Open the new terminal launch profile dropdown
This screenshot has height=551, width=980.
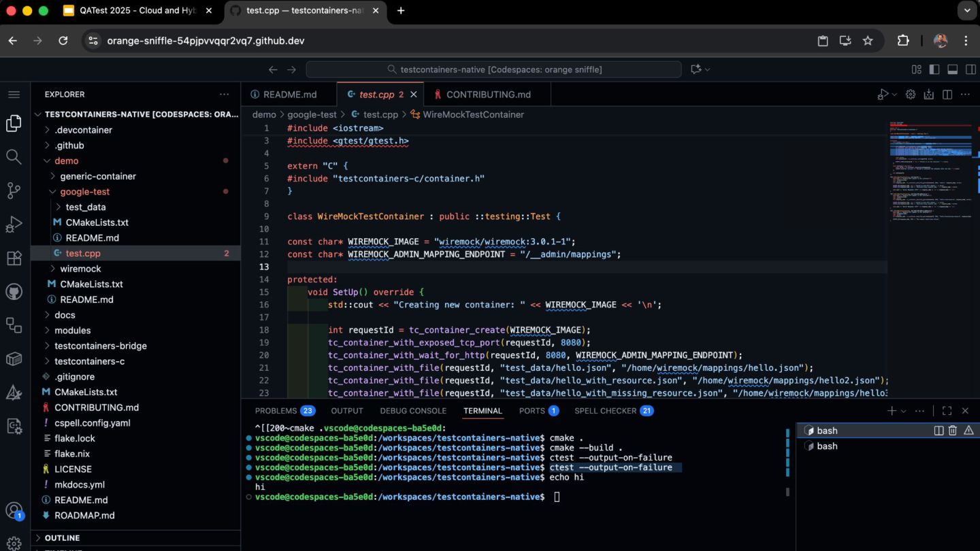pyautogui.click(x=904, y=411)
